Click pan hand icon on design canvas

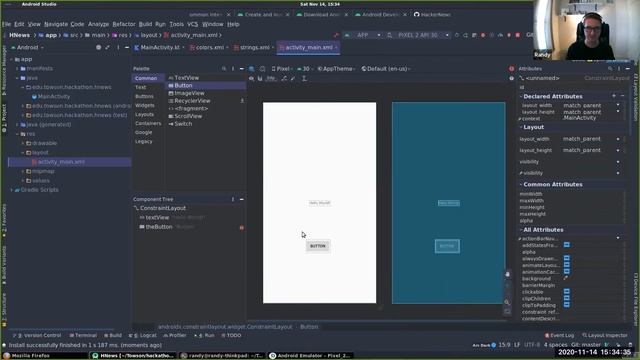(x=507, y=274)
